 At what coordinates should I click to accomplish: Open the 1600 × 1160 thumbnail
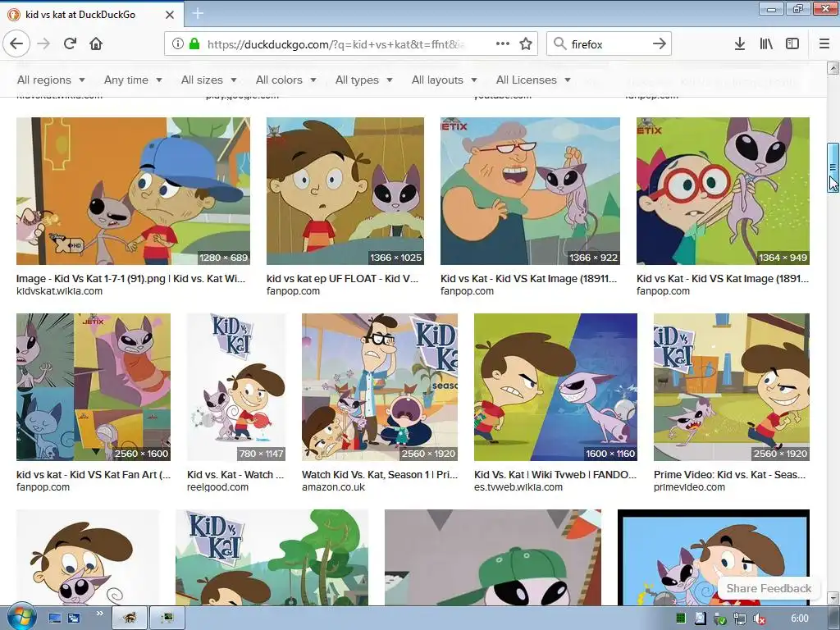tap(555, 387)
